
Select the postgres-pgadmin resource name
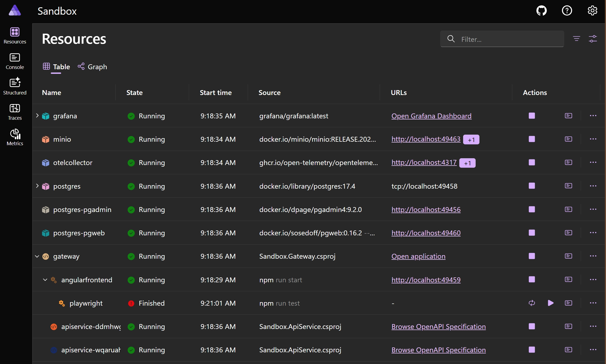point(82,210)
